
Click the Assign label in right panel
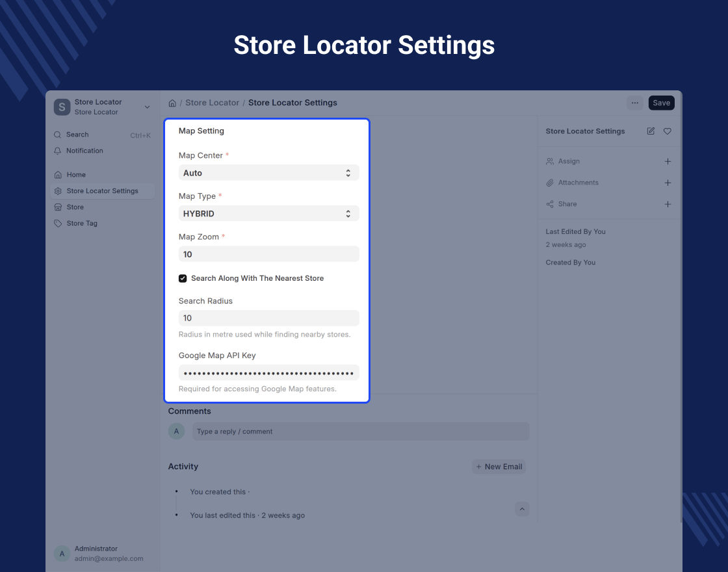pos(569,162)
